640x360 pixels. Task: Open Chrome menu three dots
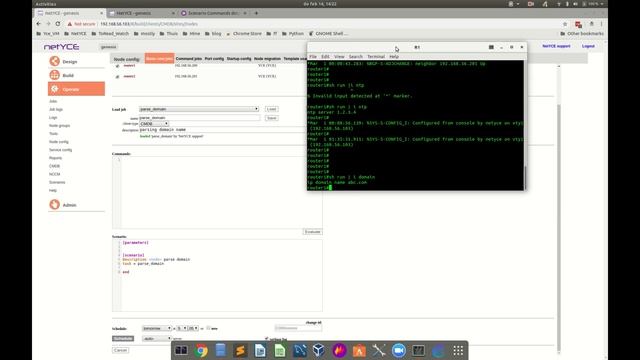click(x=601, y=24)
